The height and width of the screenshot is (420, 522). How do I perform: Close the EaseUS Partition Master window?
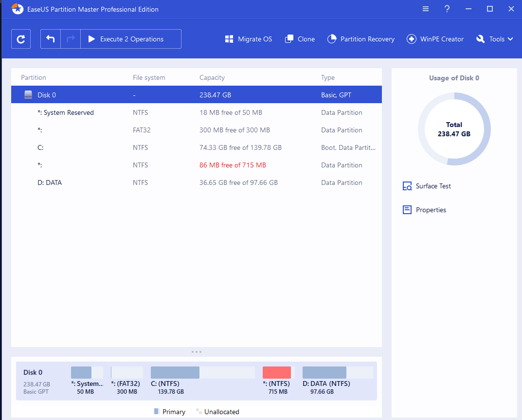[511, 9]
